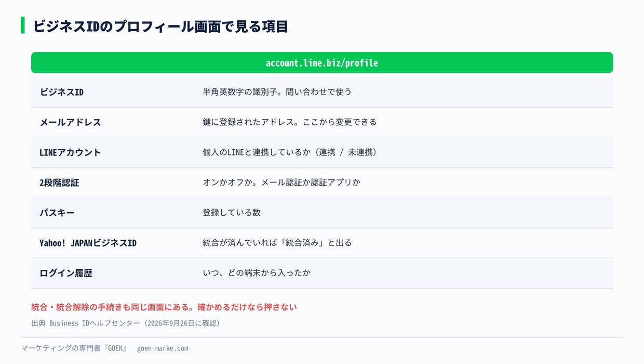Screen dimensions: 644x364
Task: Click the text 登録している数
Action: pyautogui.click(x=232, y=212)
